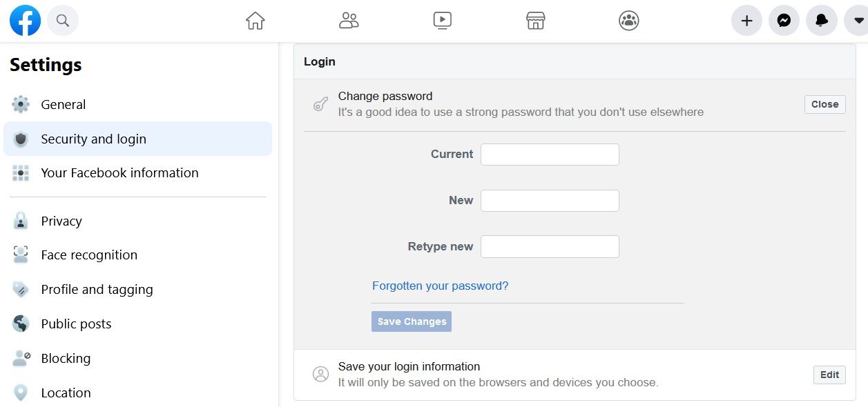Image resolution: width=868 pixels, height=407 pixels.
Task: Open Messenger from the top bar
Action: (784, 21)
